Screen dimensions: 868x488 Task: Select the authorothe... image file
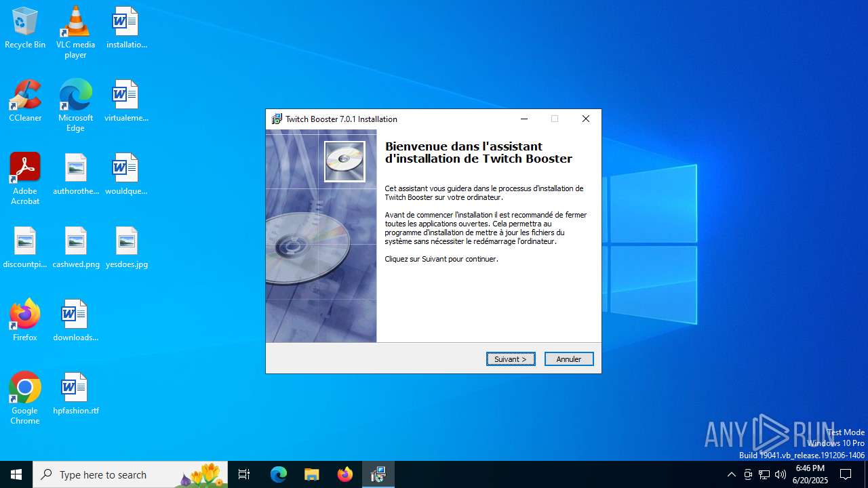pos(75,175)
